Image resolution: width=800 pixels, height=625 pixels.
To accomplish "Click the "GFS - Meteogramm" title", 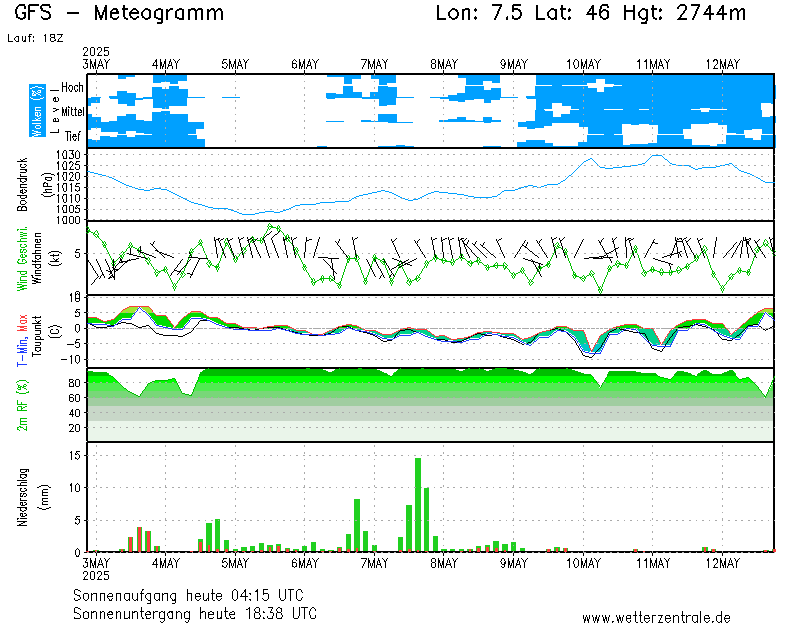I will pos(119,13).
